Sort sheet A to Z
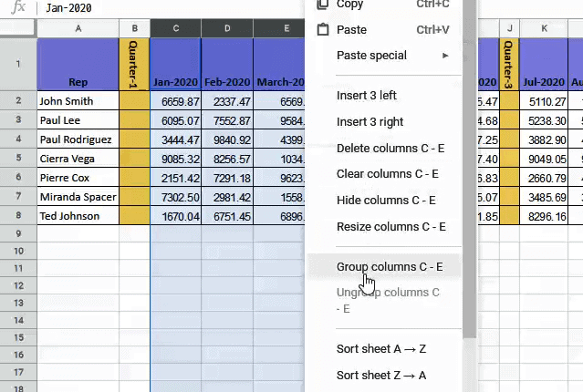Viewport: 583px width, 392px height. (381, 349)
